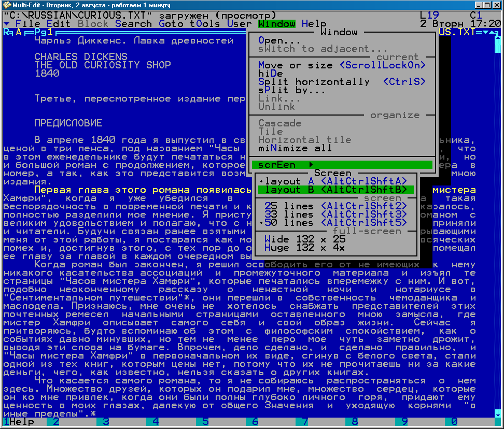
Task: Open the Help menu
Action: (x=314, y=24)
